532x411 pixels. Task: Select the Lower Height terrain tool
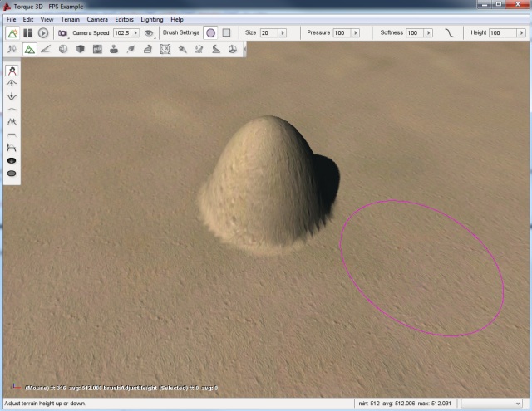pos(12,96)
